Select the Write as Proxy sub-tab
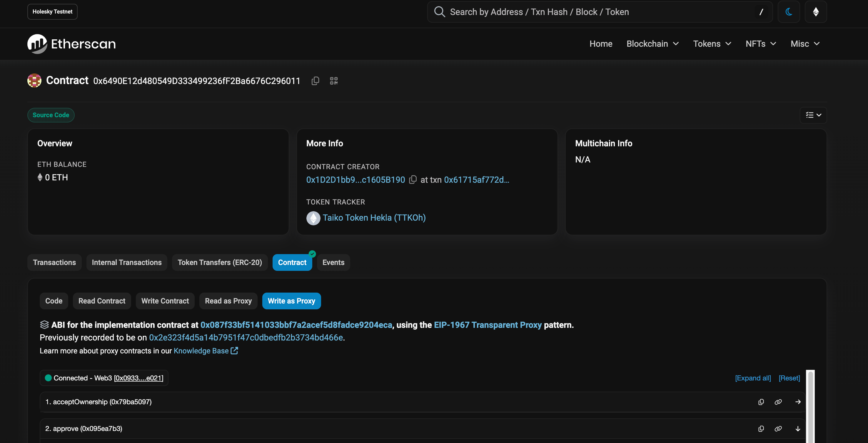Screen dimensions: 868x443 coord(291,301)
